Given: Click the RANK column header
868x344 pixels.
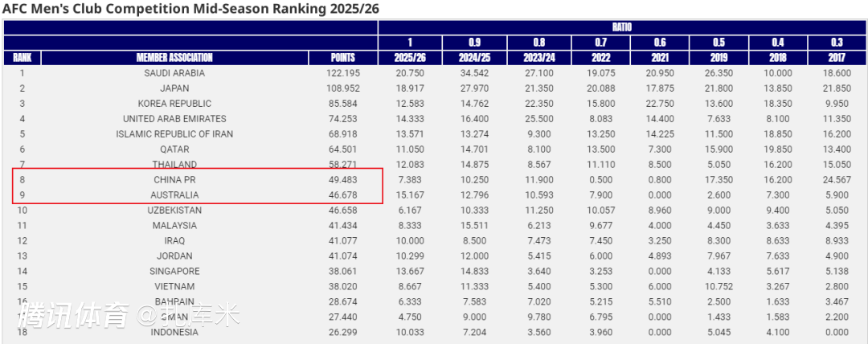Looking at the screenshot, I should pos(22,57).
